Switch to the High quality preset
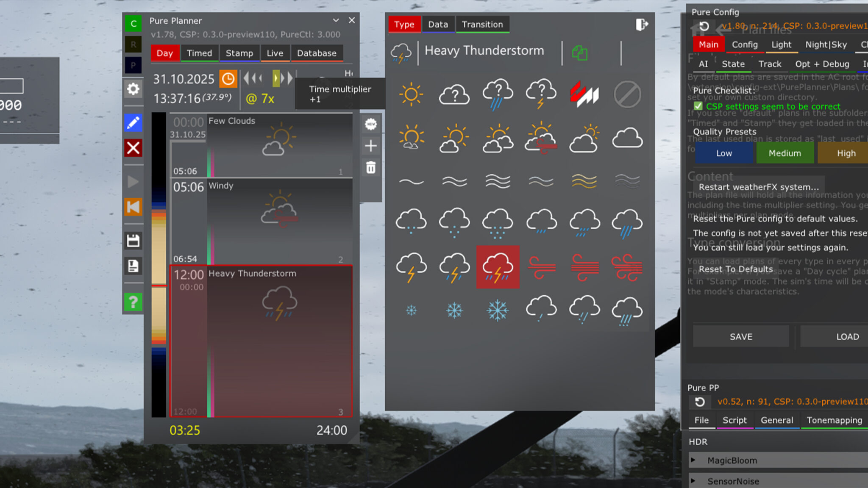The width and height of the screenshot is (868, 488). (846, 153)
